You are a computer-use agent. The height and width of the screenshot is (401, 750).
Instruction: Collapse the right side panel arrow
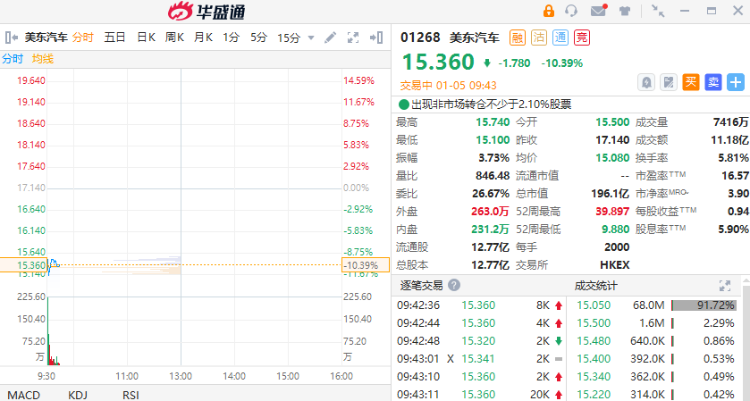click(x=376, y=37)
